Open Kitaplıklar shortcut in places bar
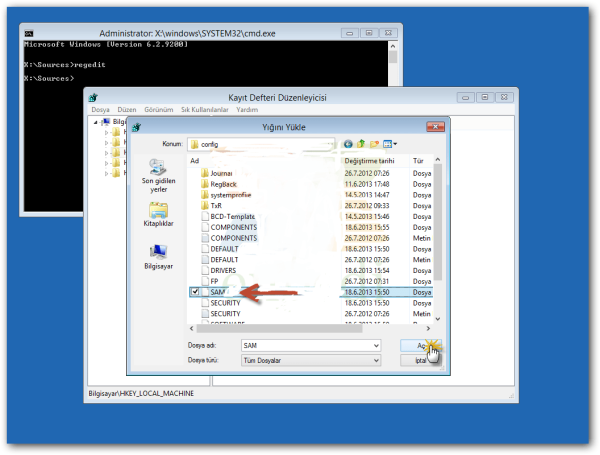Screen dimensions: 600x455 [158, 214]
